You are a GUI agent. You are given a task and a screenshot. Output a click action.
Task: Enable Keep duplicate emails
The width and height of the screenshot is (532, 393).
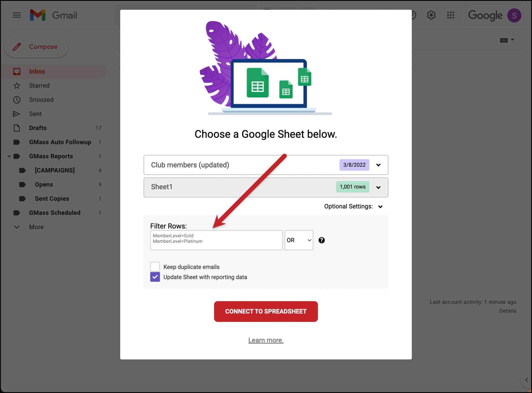[155, 266]
